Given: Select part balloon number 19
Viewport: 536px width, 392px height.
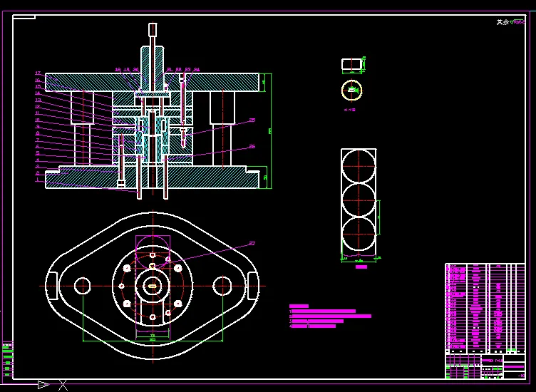Looking at the screenshot, I should 127,69.
